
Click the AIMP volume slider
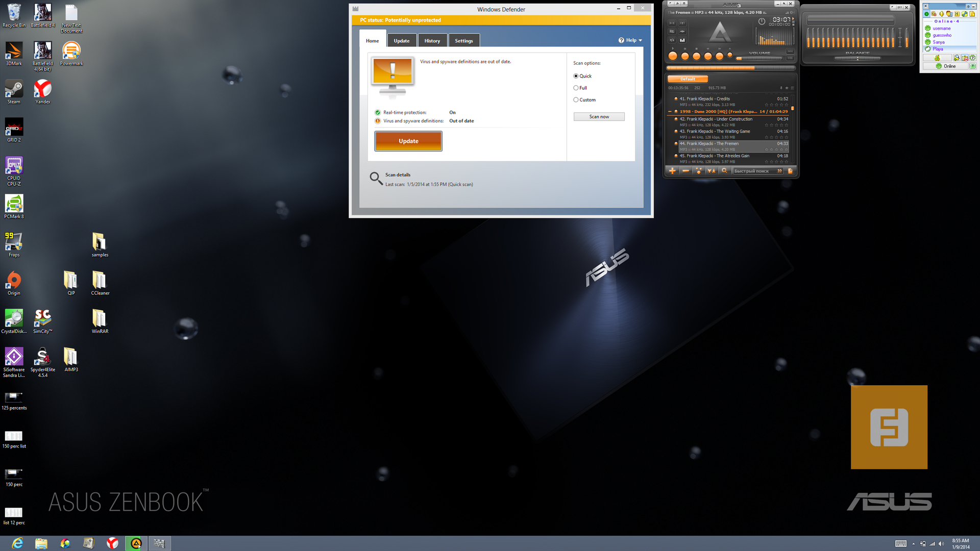(x=759, y=58)
